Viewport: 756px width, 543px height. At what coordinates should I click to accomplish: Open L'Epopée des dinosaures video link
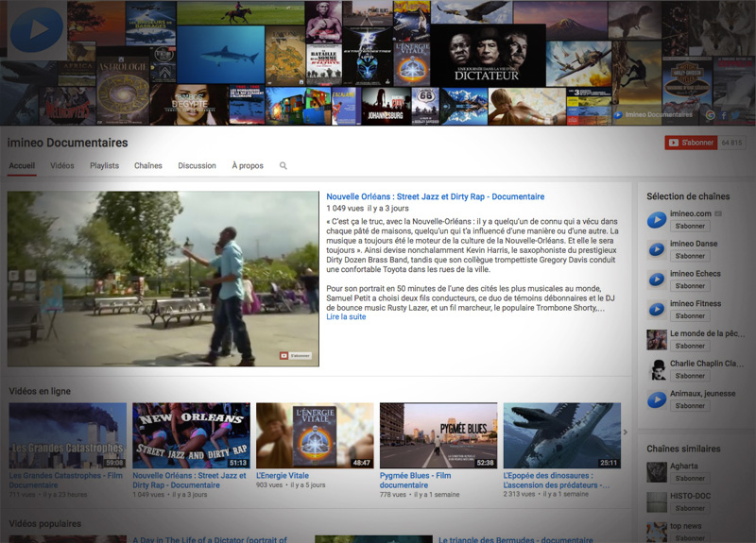[x=557, y=481]
